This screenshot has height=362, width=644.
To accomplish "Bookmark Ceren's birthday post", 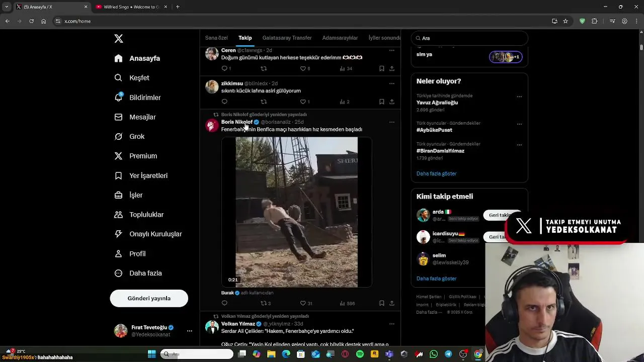I will pos(382,68).
